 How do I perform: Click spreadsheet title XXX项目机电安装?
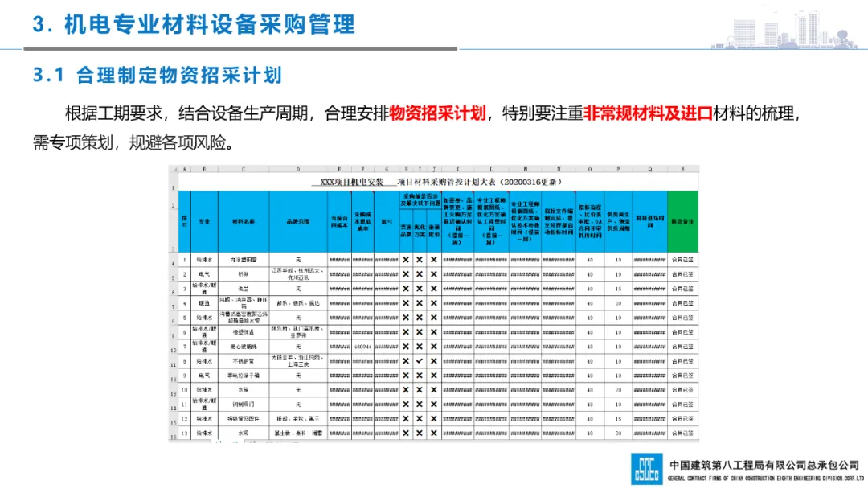pyautogui.click(x=352, y=182)
